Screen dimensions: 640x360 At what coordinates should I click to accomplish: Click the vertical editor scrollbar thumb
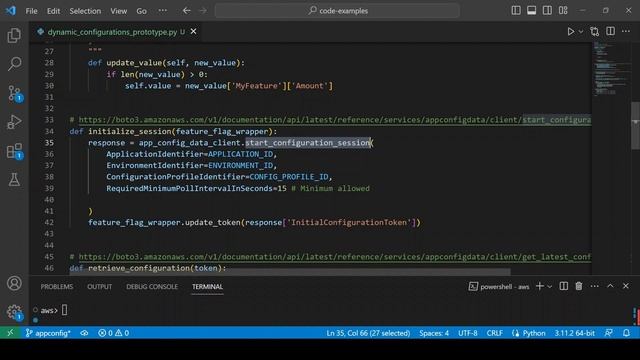pos(636,126)
